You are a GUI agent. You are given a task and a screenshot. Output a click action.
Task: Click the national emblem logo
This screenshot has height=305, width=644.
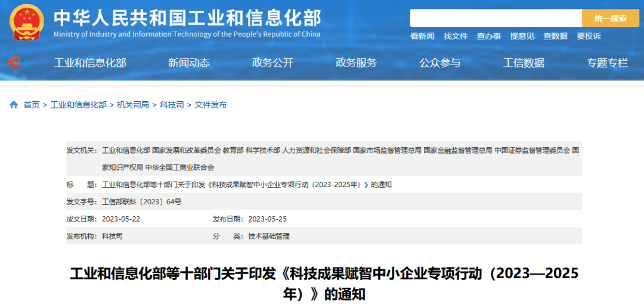(x=27, y=23)
